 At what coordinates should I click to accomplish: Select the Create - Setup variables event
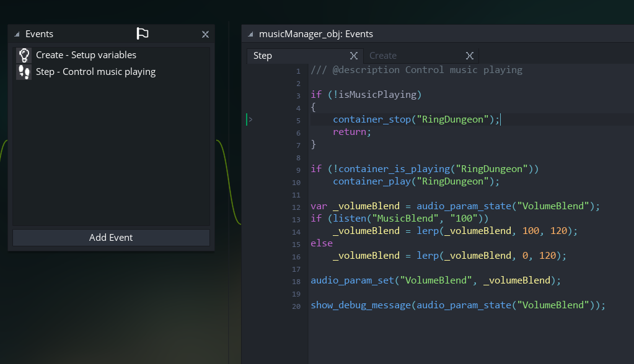(x=111, y=55)
